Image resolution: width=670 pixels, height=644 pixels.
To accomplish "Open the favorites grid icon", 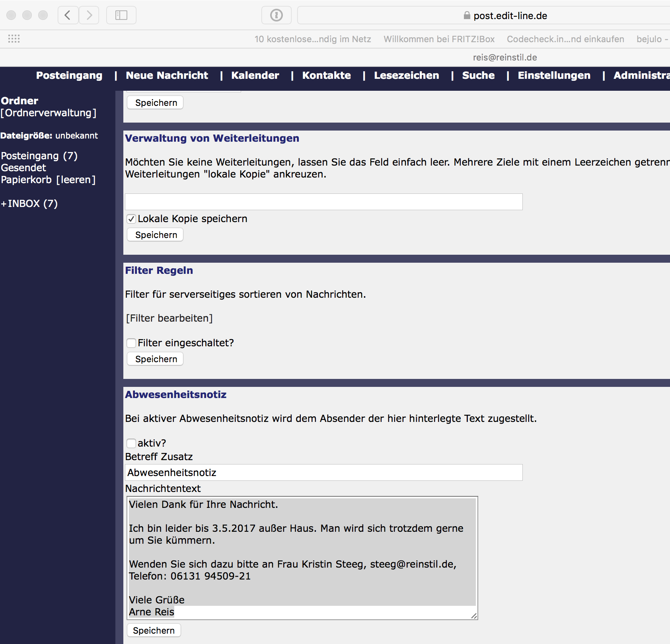I will tap(14, 39).
